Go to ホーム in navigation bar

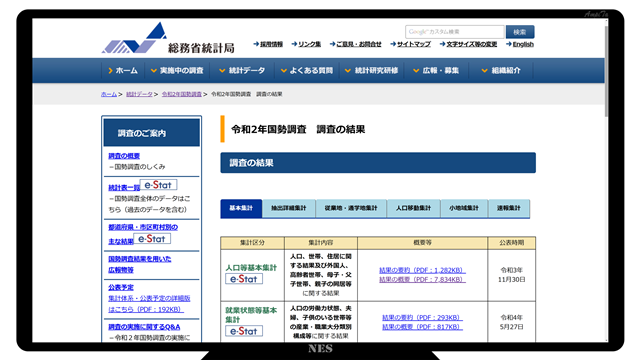click(x=122, y=71)
